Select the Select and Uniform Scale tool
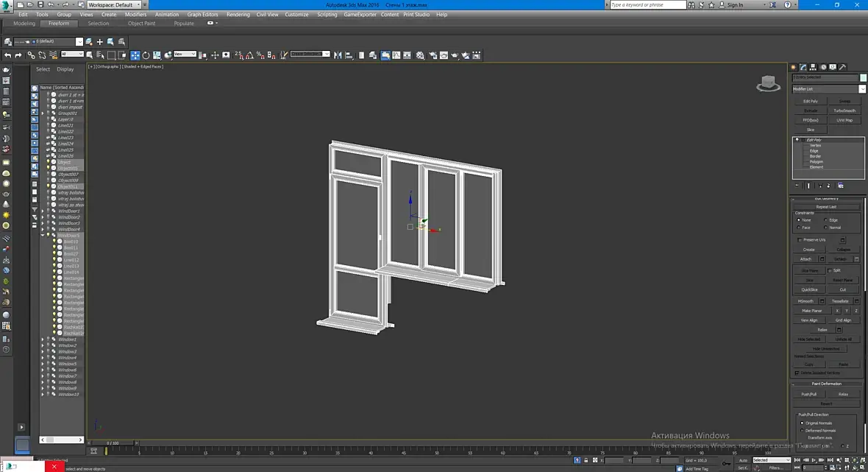The image size is (868, 472). [157, 55]
